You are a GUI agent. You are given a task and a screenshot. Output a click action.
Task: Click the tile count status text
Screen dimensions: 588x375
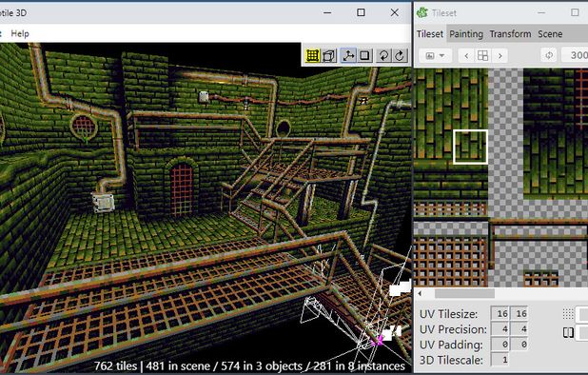coord(249,365)
